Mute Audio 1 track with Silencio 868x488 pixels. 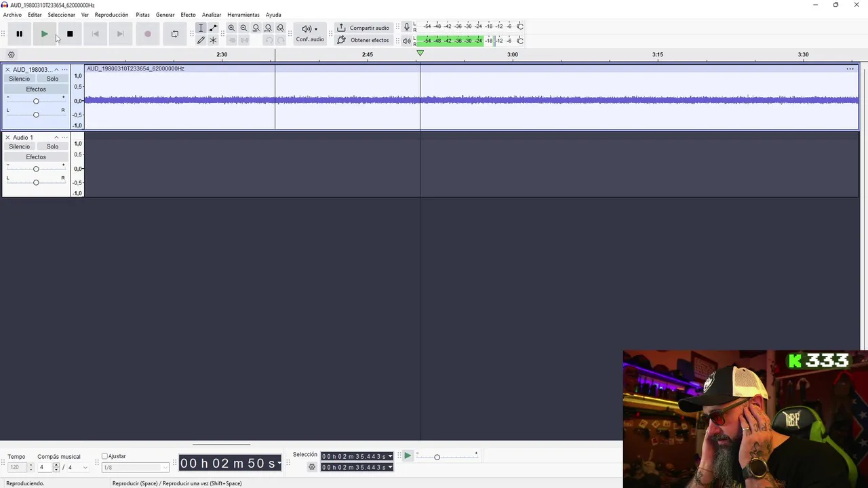(x=20, y=146)
